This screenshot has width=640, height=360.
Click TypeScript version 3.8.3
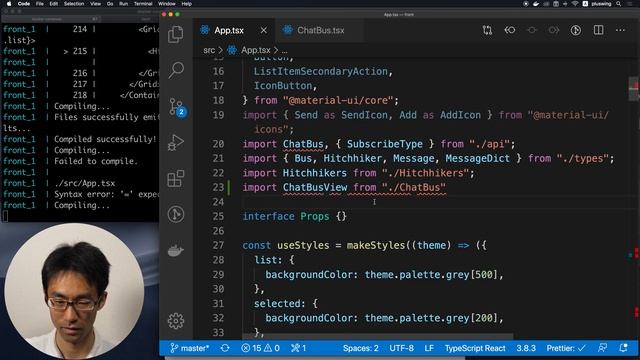[x=526, y=348]
